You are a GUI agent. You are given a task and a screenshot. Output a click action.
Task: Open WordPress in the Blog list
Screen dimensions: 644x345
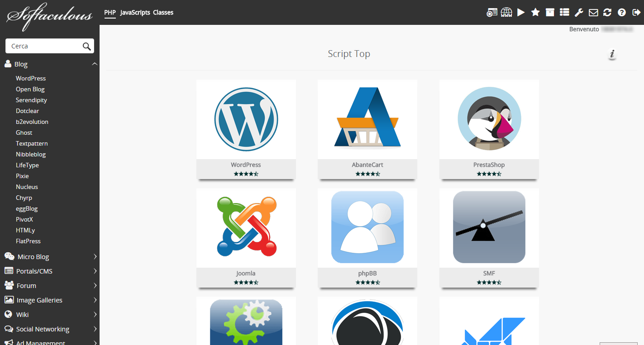pos(31,78)
